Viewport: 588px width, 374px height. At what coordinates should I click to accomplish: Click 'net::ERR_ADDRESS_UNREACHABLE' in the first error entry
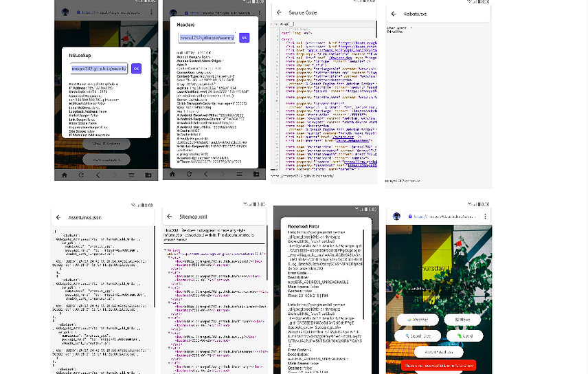click(318, 282)
